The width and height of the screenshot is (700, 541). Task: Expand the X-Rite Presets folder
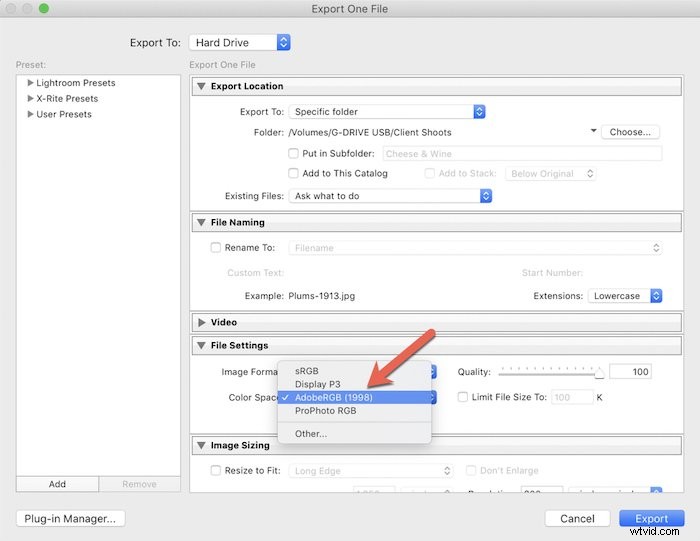tap(31, 99)
